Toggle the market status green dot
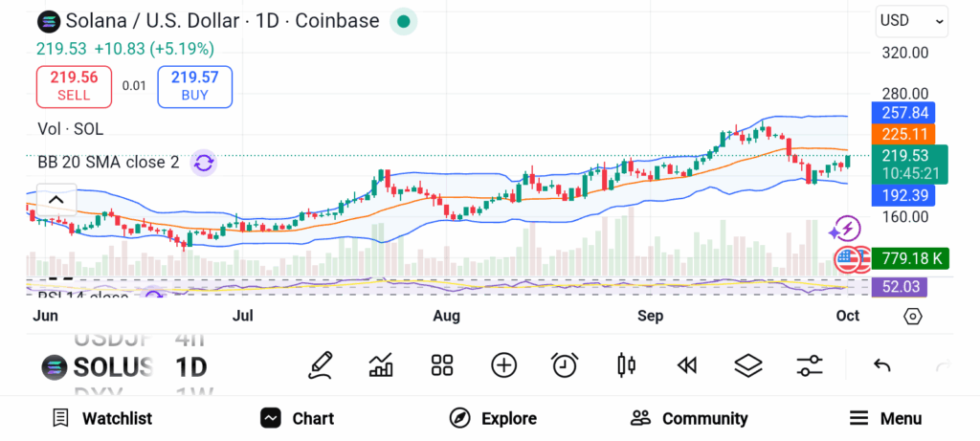This screenshot has width=980, height=441. [404, 21]
